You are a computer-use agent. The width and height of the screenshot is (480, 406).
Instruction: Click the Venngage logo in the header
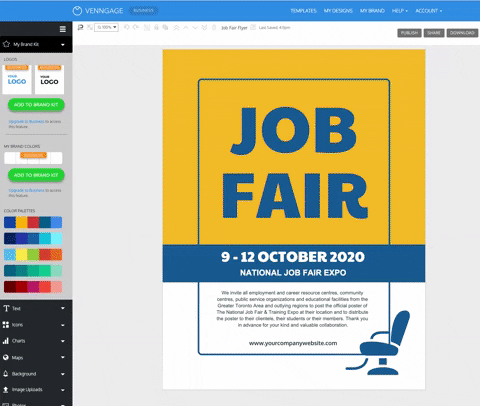coord(98,11)
